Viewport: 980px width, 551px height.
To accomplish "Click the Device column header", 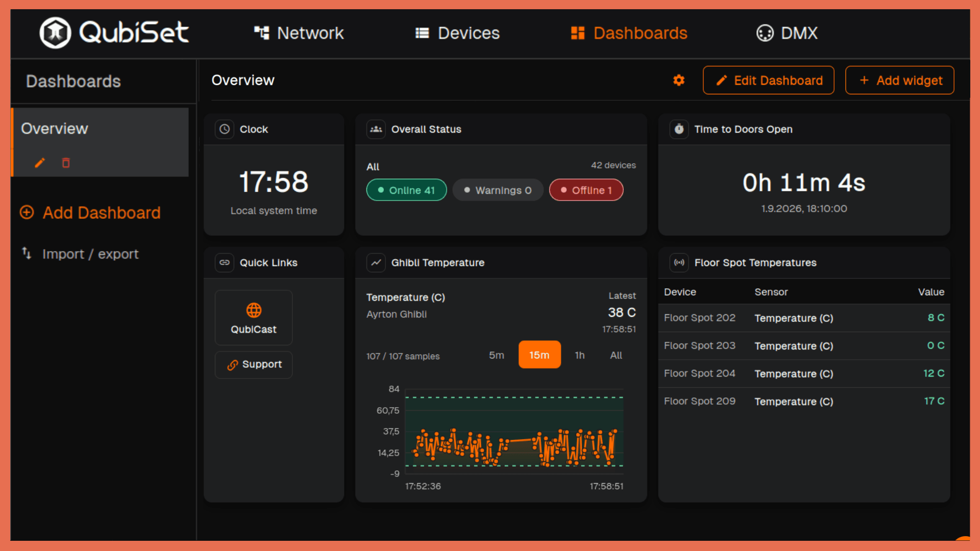I will [x=680, y=292].
